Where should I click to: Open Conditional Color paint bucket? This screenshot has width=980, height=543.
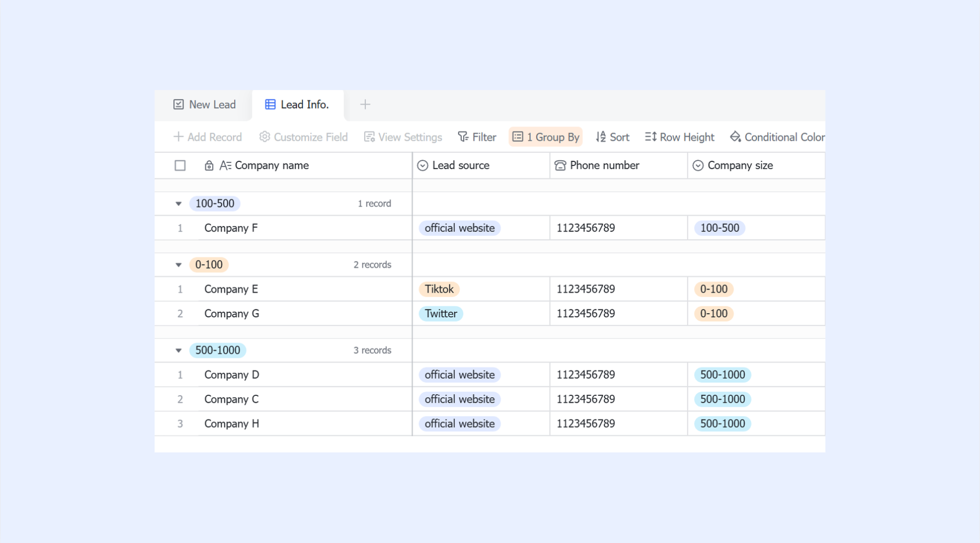735,137
